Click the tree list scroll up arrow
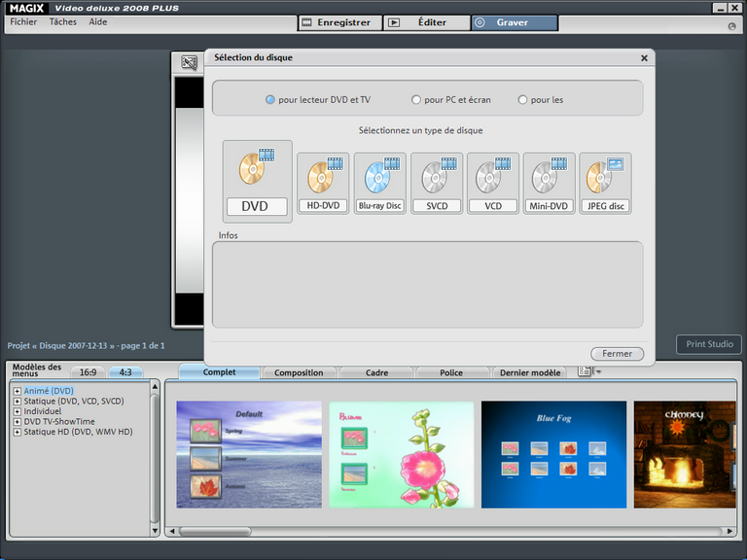The image size is (747, 560). [x=155, y=387]
